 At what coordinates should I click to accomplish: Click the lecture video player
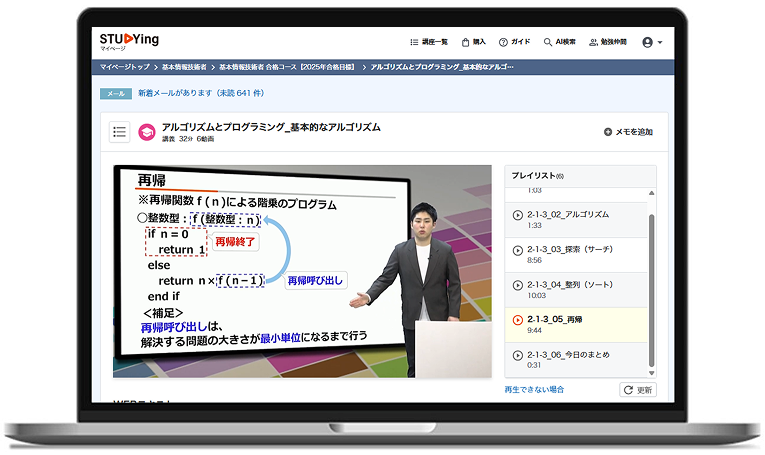coord(302,271)
